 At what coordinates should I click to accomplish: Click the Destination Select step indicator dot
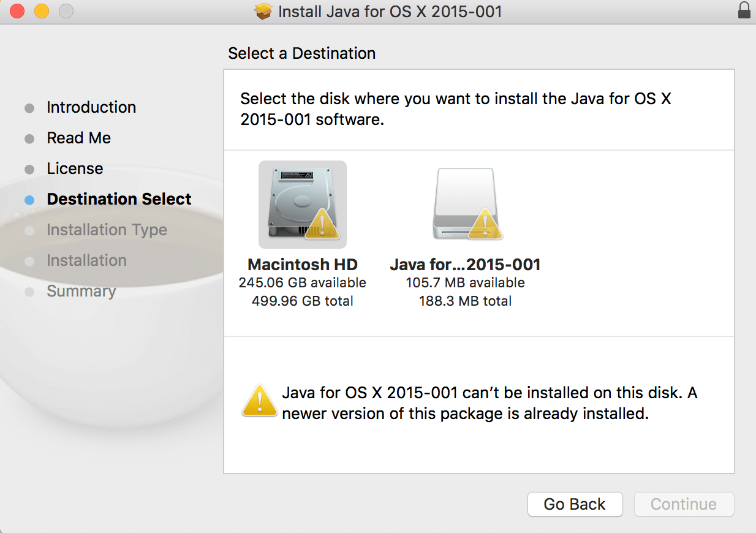pos(29,200)
